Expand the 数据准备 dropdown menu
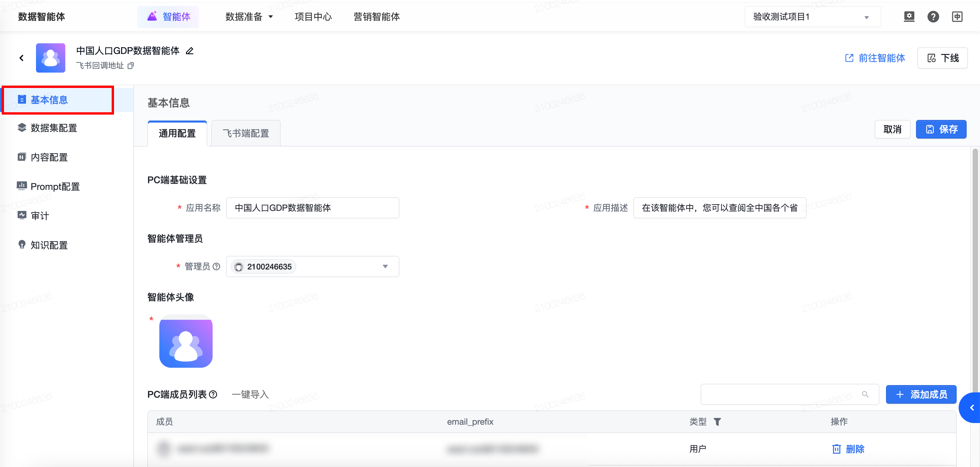This screenshot has height=467, width=980. [249, 17]
